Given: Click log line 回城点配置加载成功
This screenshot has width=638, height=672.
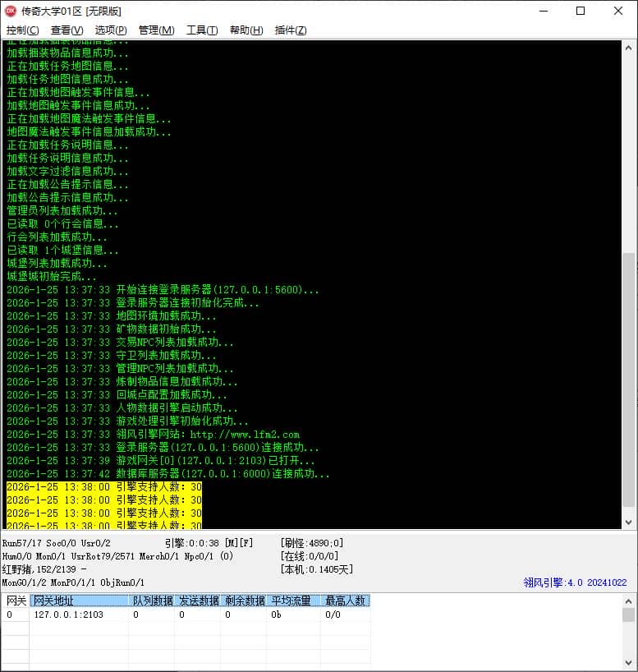Looking at the screenshot, I should pyautogui.click(x=117, y=394).
